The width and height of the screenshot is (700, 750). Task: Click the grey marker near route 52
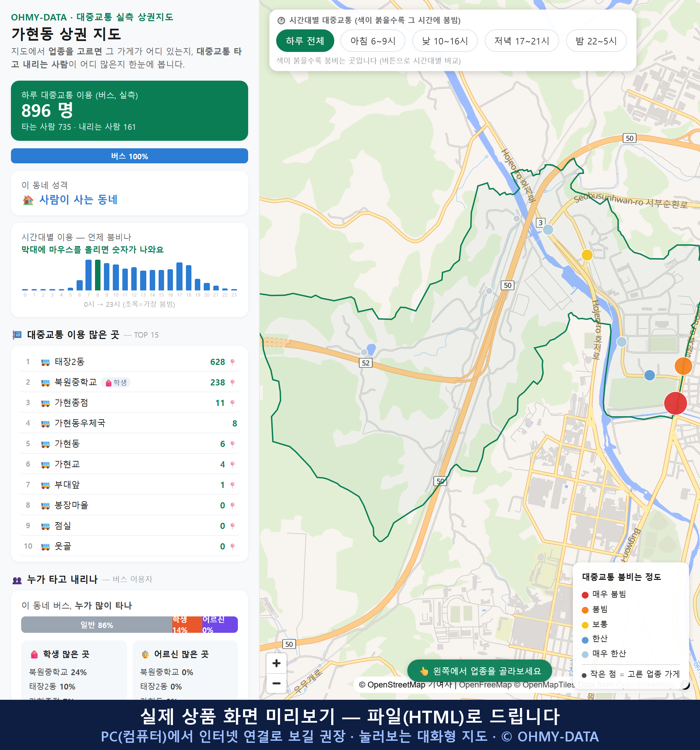(x=364, y=352)
